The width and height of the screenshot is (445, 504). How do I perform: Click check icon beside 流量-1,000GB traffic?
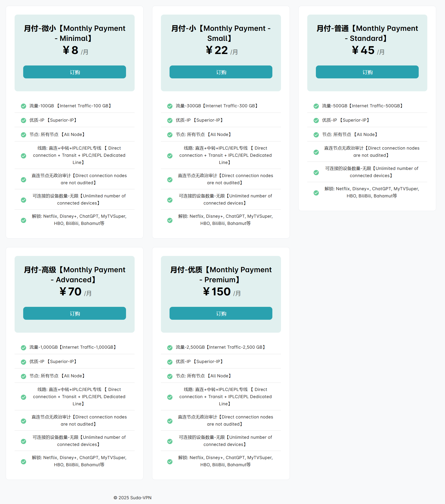click(23, 347)
